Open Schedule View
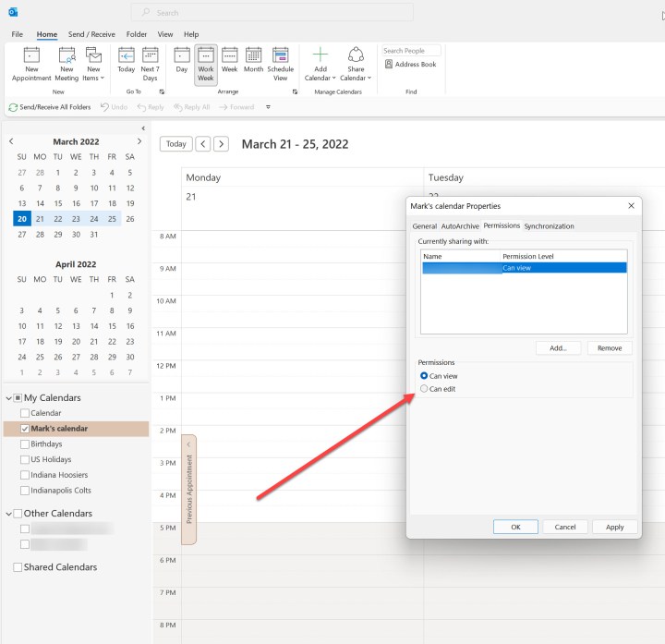Screen dimensions: 665x644 coord(281,65)
